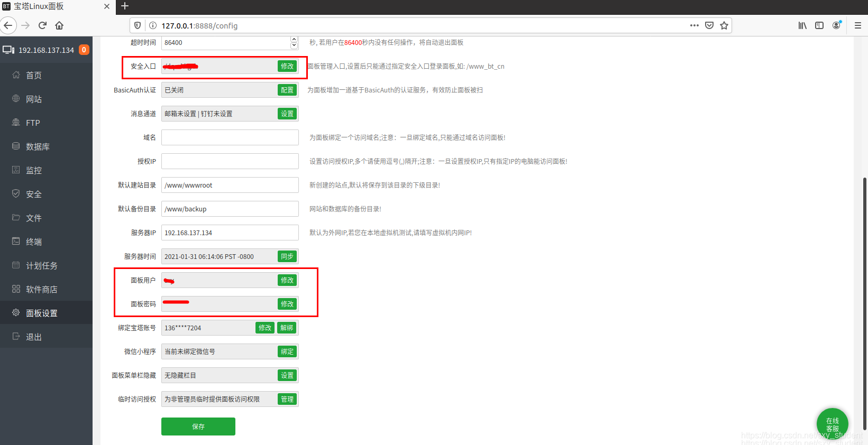Click 绑定 button for 微信小程序
868x445 pixels.
coord(287,351)
